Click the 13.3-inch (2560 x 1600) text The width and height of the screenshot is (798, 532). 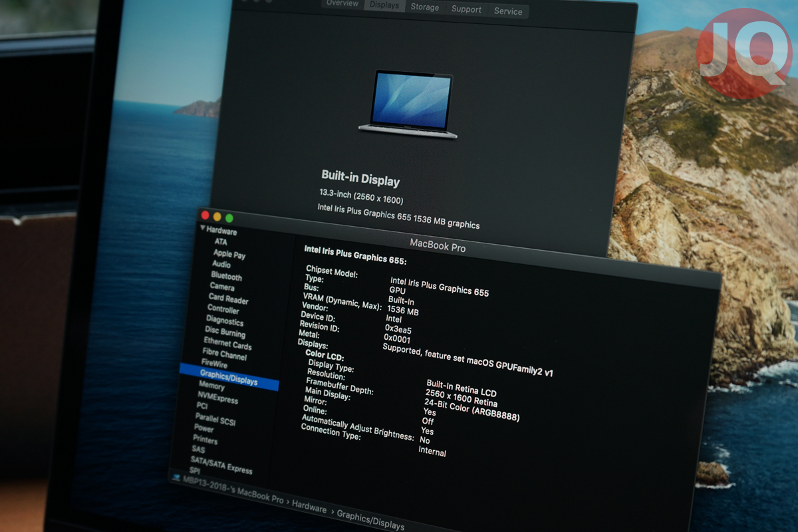tap(361, 196)
